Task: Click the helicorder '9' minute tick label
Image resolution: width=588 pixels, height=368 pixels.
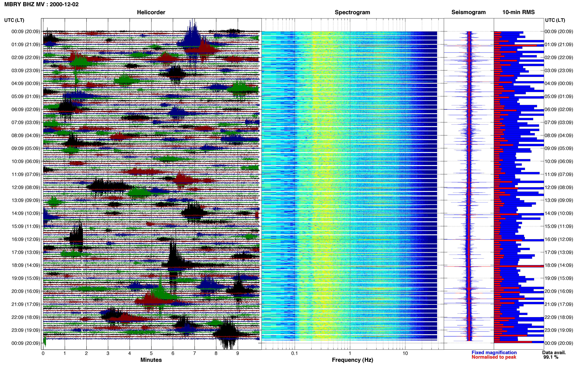Action: [x=238, y=353]
